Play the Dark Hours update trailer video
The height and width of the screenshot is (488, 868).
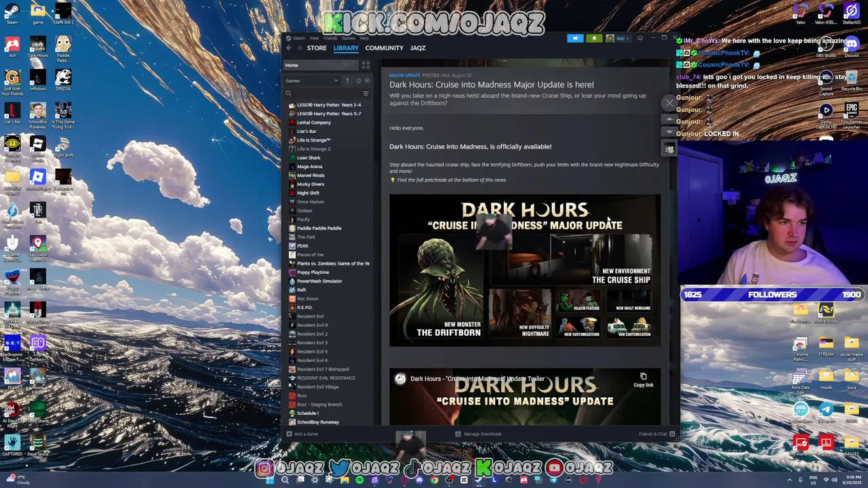pos(525,397)
